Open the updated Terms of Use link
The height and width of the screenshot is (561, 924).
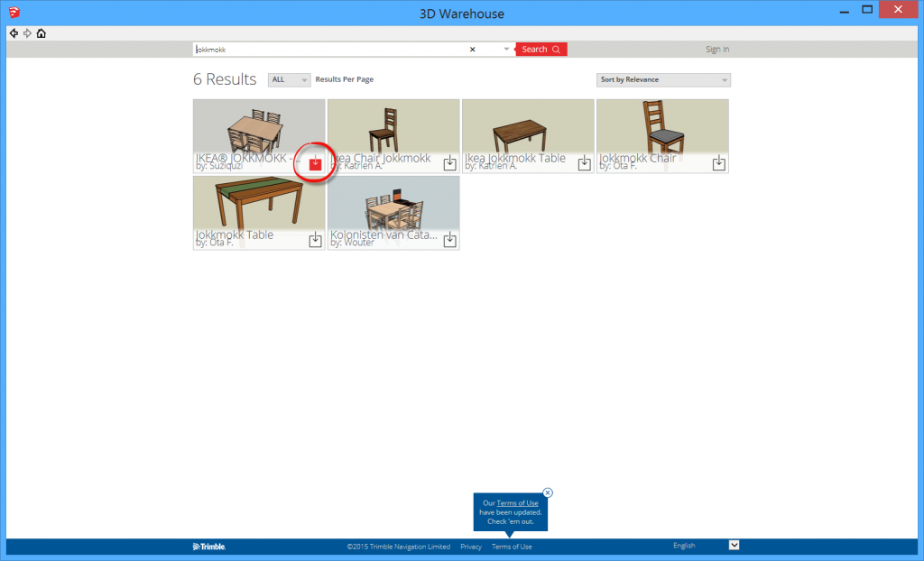(x=516, y=503)
